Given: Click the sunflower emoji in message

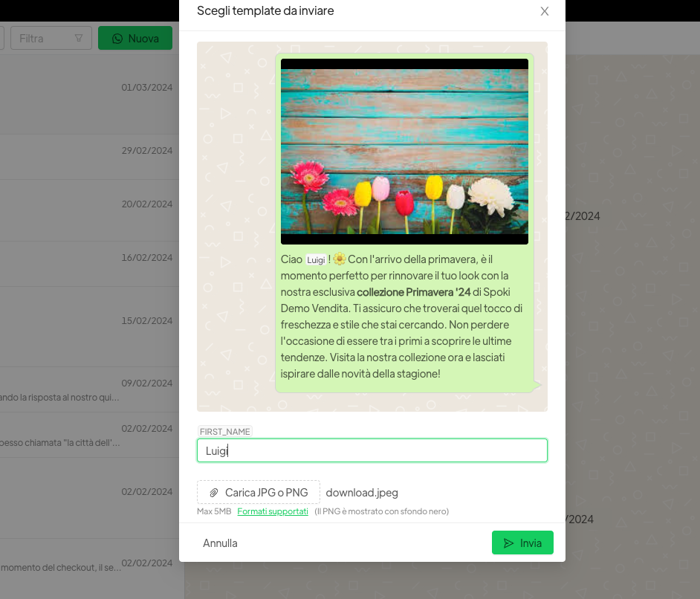Looking at the screenshot, I should click(340, 259).
